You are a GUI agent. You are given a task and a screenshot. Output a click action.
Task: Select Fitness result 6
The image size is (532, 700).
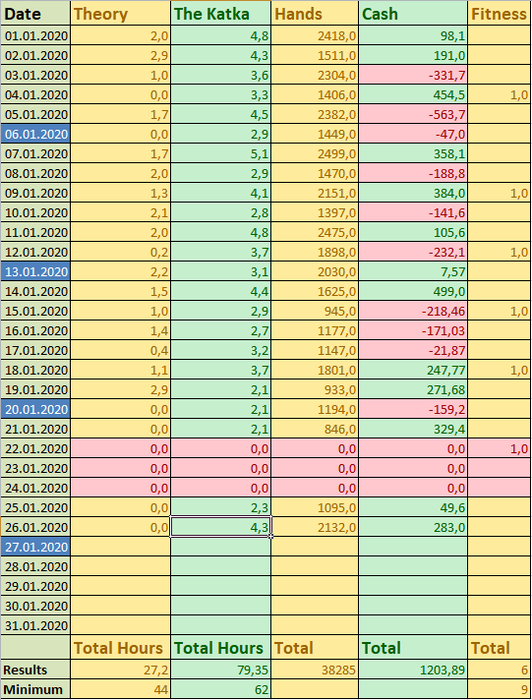[499, 670]
